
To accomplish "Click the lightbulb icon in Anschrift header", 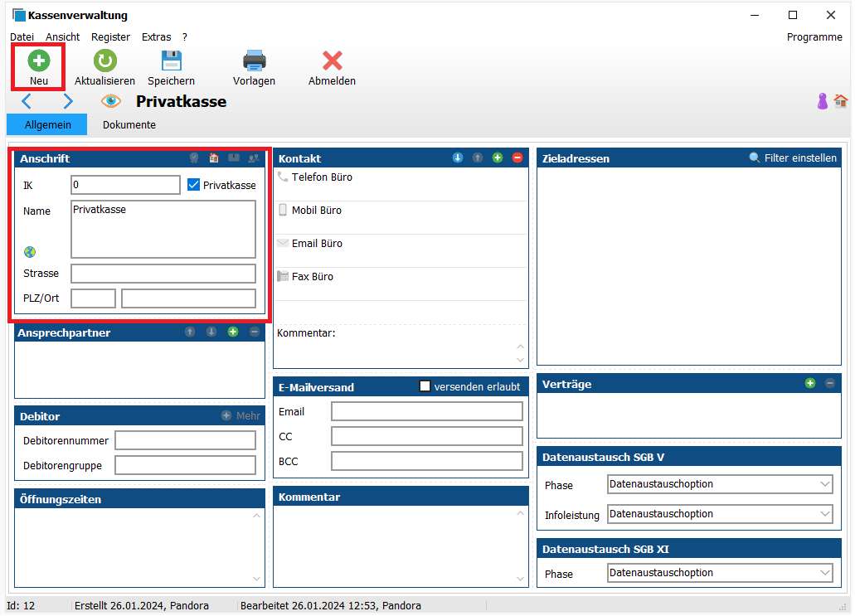I will coord(193,158).
